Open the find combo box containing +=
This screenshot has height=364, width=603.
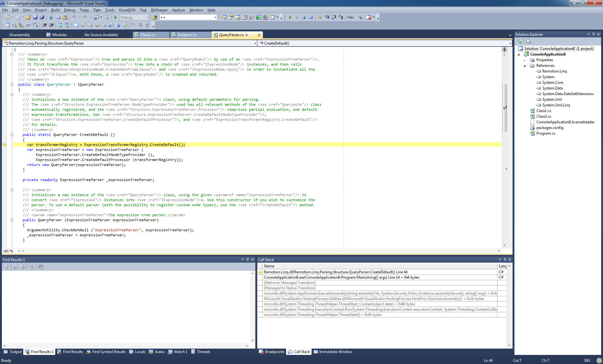tap(215, 18)
